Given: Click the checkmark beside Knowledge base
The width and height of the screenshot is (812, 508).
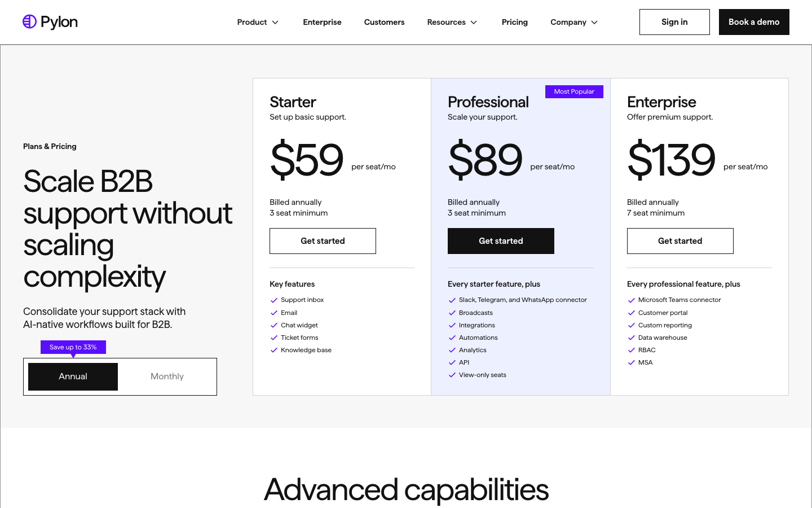Looking at the screenshot, I should (274, 350).
